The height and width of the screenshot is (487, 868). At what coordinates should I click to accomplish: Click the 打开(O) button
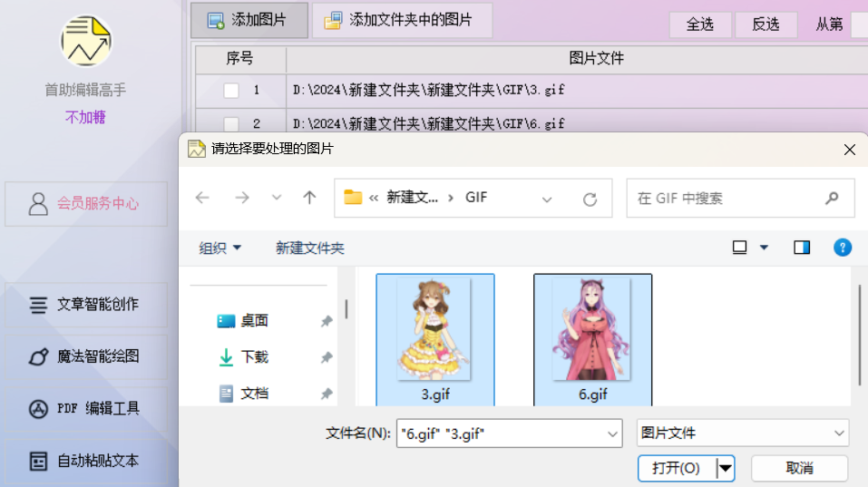[677, 469]
